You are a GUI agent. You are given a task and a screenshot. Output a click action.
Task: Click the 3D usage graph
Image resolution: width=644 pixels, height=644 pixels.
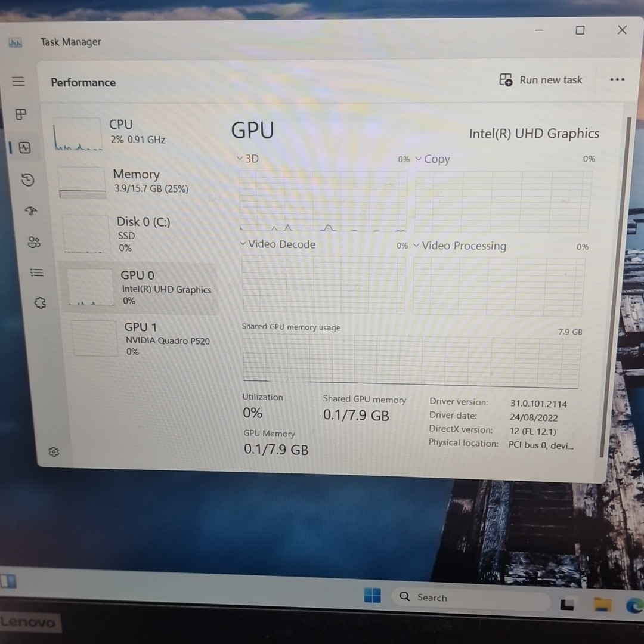coord(323,202)
